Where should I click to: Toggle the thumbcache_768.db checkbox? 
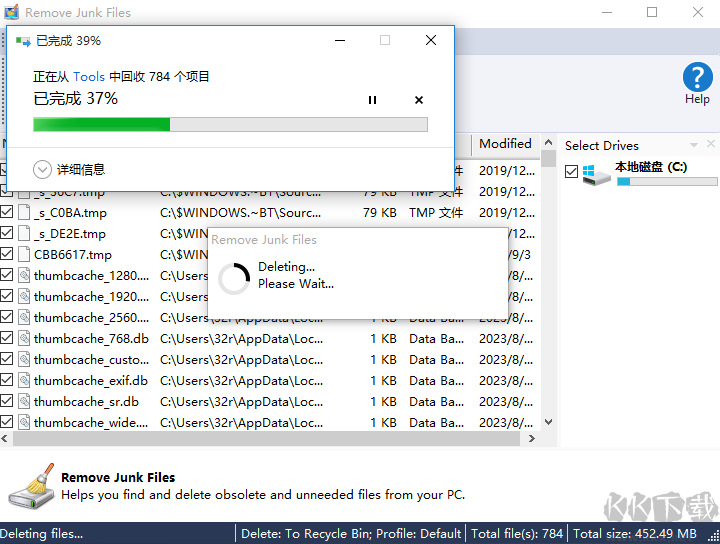[6, 338]
